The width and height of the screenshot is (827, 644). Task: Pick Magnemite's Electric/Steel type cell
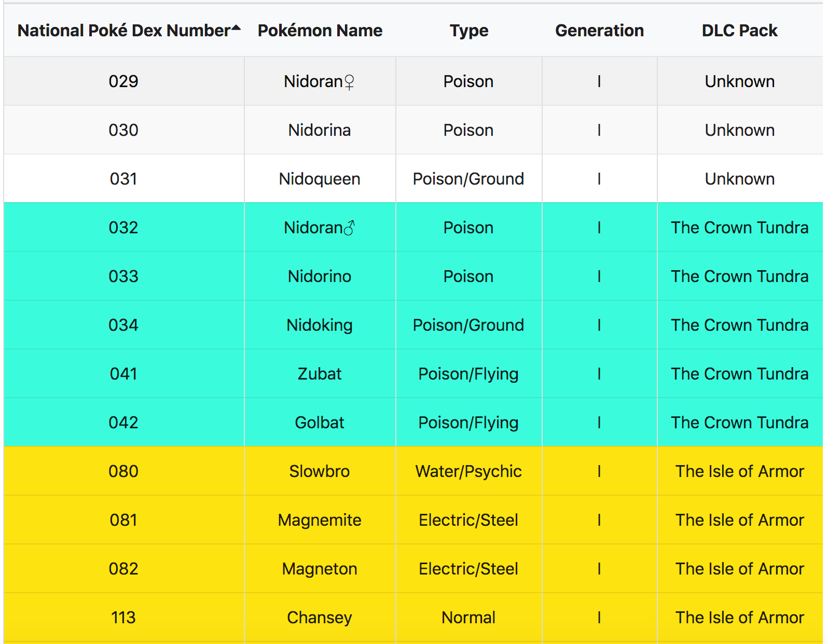pyautogui.click(x=468, y=520)
